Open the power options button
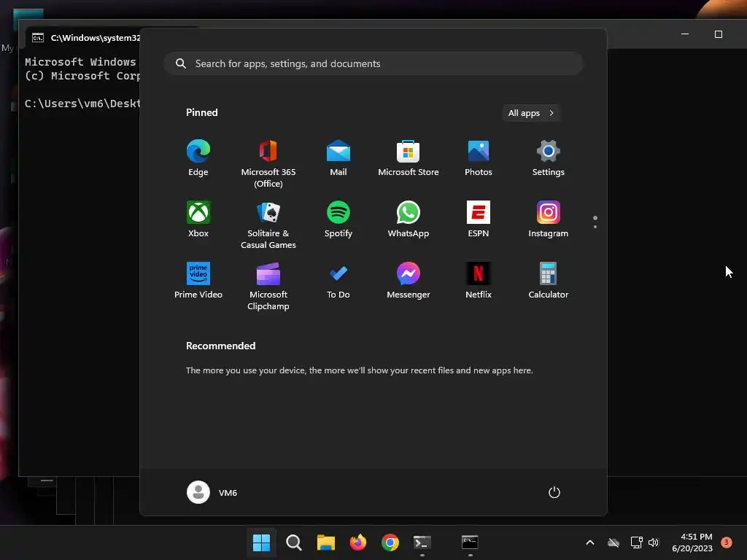The image size is (747, 560). pyautogui.click(x=554, y=492)
